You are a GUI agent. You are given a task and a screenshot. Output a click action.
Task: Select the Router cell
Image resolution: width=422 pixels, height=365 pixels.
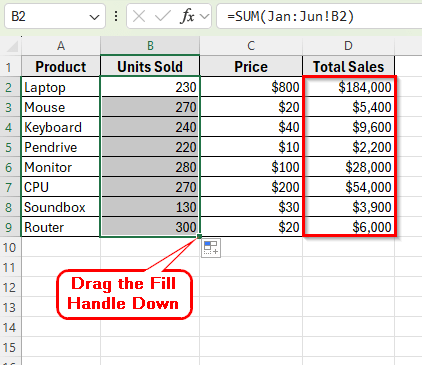point(61,227)
